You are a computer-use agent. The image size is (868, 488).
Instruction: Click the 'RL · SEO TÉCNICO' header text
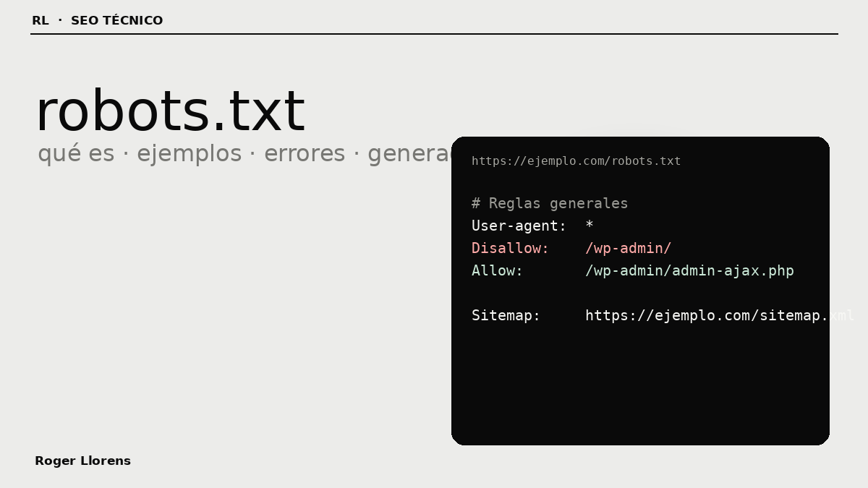coord(98,20)
